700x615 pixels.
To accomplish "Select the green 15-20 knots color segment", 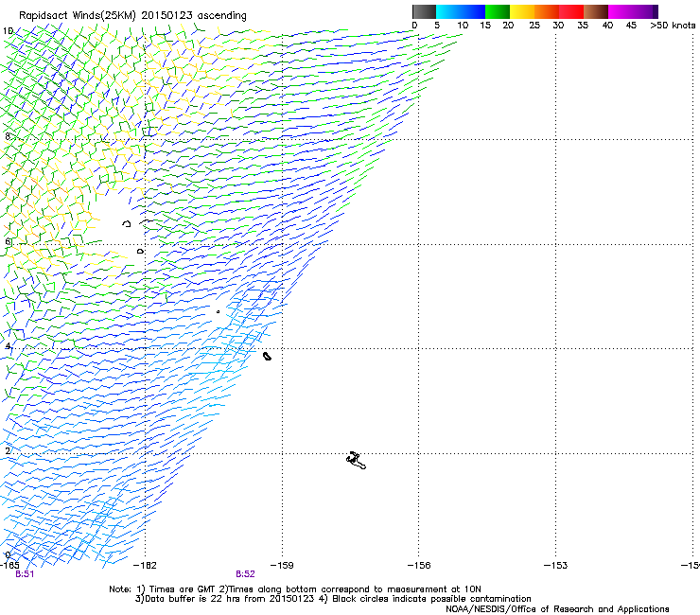I will (498, 11).
